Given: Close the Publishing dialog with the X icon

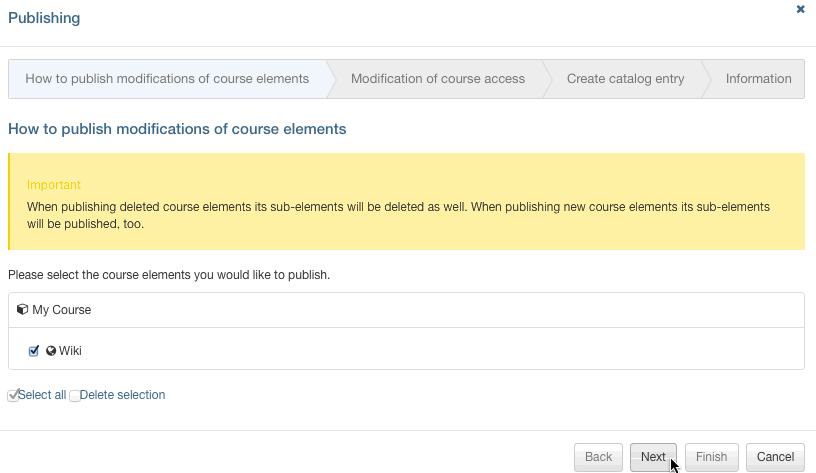Looking at the screenshot, I should tap(800, 9).
